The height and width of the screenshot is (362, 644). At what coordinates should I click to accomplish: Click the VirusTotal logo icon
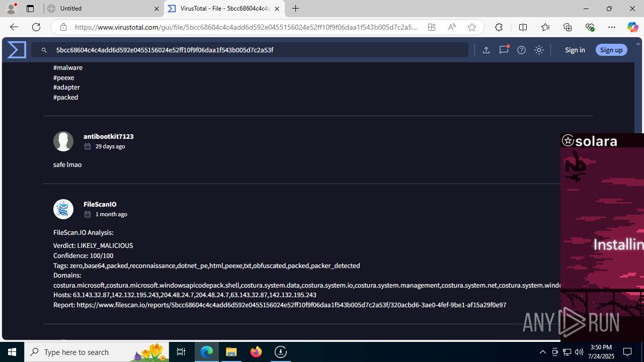pyautogui.click(x=17, y=50)
